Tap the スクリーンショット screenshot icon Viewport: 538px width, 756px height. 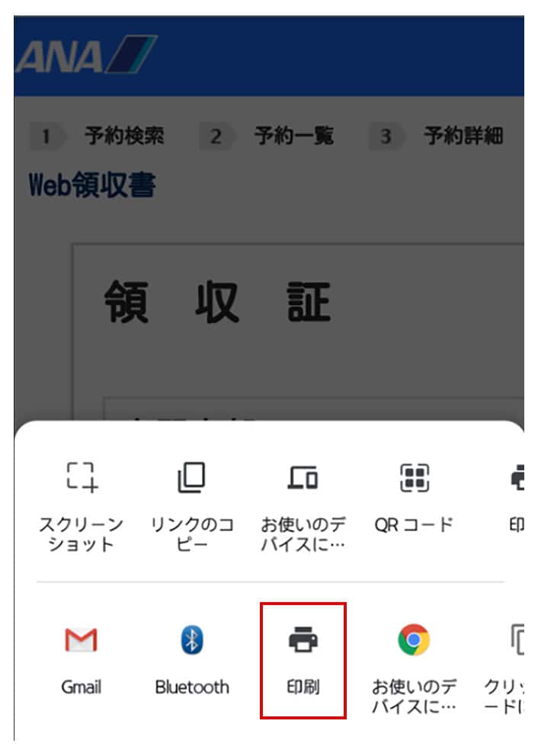pos(82,477)
